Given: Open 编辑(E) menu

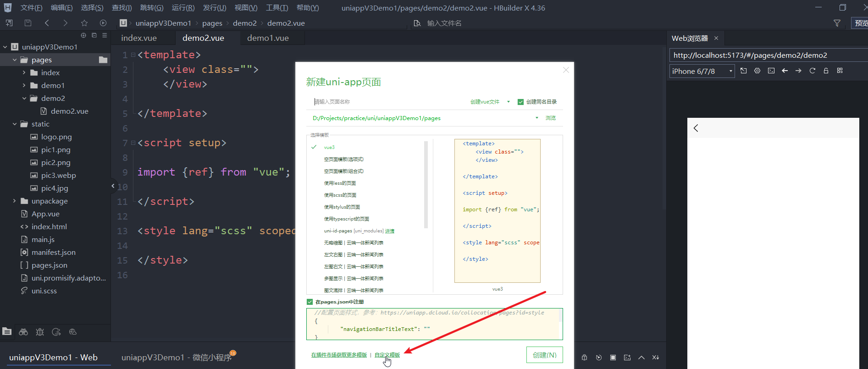Looking at the screenshot, I should [x=61, y=8].
